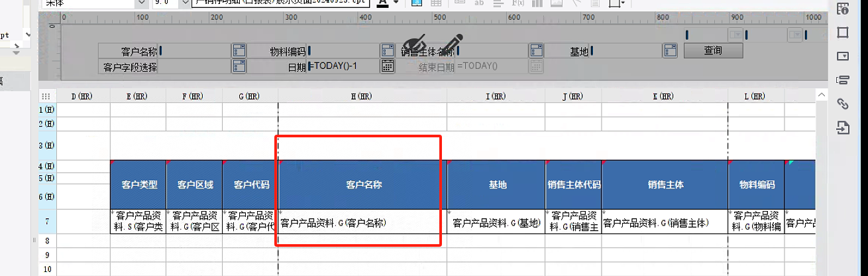Open the conditional attributes icon in right sidebar
The height and width of the screenshot is (276, 868).
[x=843, y=80]
